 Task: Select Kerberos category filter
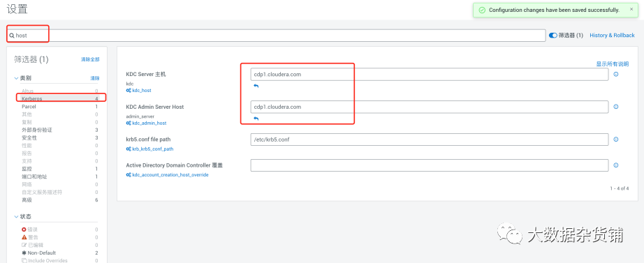(59, 99)
